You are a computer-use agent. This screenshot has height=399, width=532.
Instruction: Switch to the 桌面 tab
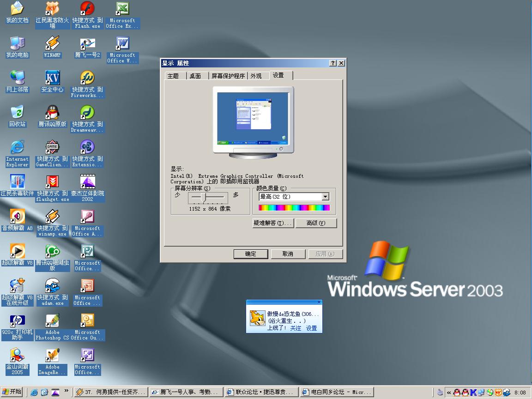tap(195, 76)
